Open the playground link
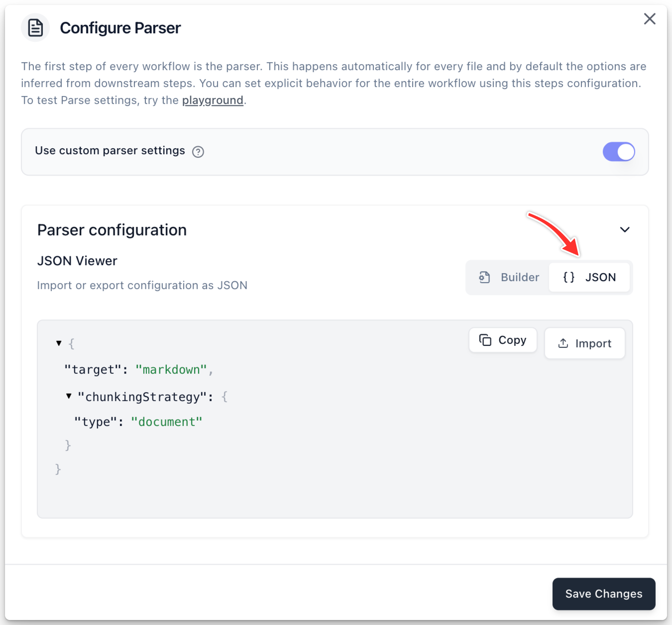The height and width of the screenshot is (625, 672). click(x=213, y=100)
